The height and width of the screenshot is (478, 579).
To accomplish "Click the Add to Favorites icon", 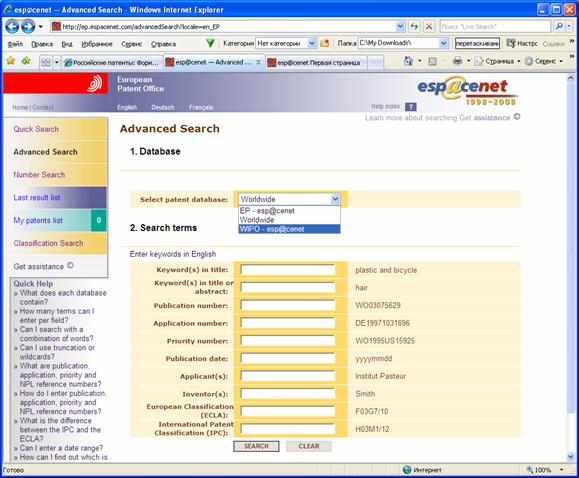I will coord(26,61).
